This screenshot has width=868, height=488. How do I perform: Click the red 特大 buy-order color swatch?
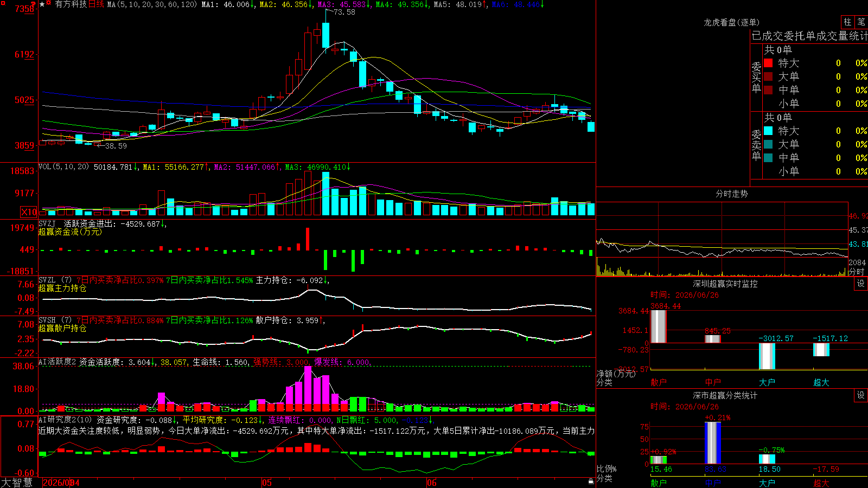tap(768, 63)
